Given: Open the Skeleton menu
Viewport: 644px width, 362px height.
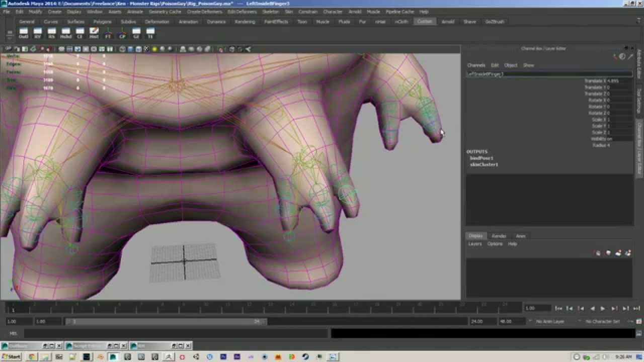Looking at the screenshot, I should [x=270, y=12].
